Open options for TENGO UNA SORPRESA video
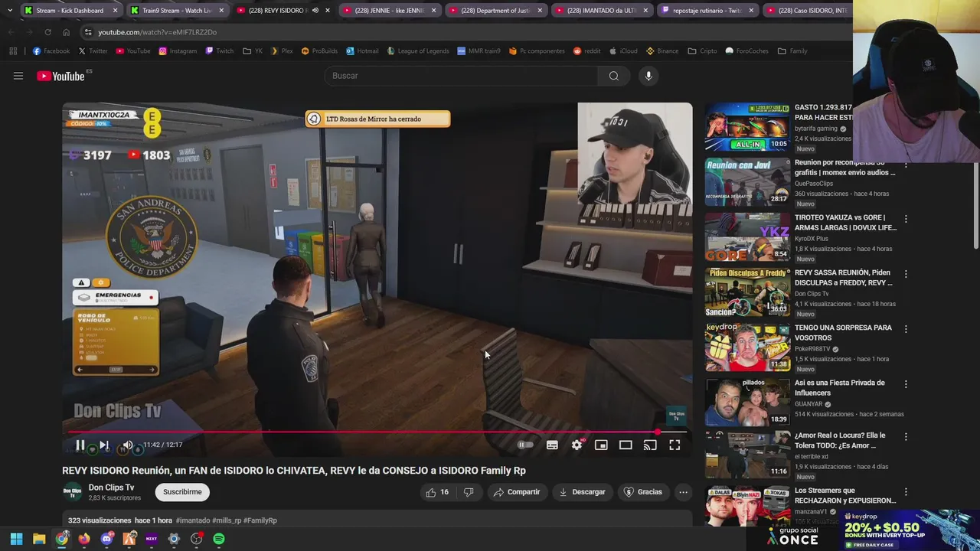Screen dimensions: 980x551 point(906,329)
